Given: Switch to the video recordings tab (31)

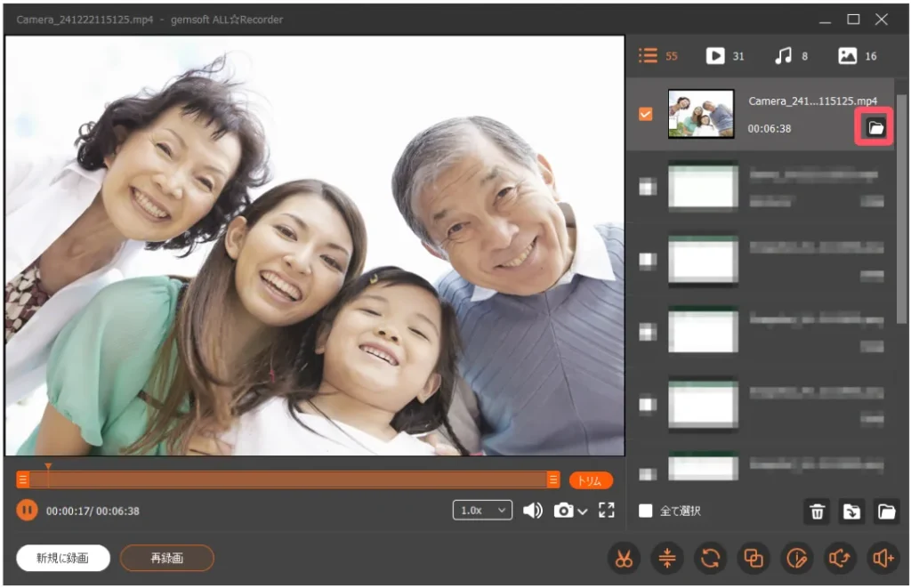Looking at the screenshot, I should [x=724, y=56].
